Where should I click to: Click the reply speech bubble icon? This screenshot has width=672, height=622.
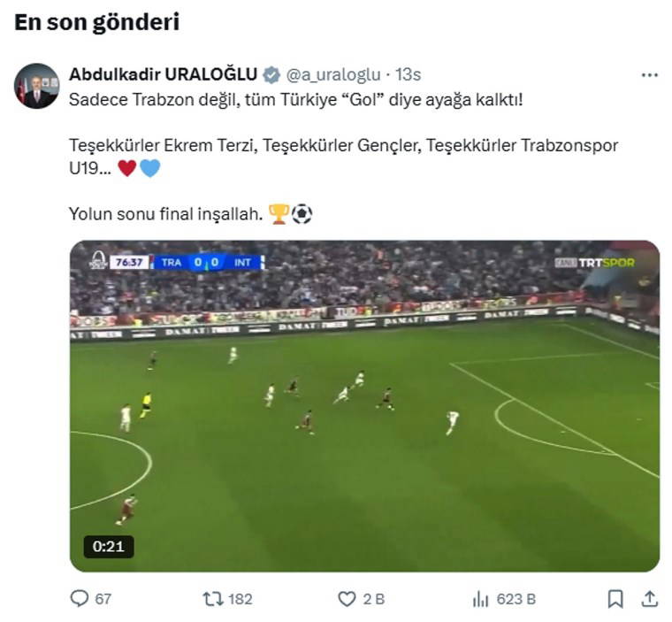click(80, 599)
